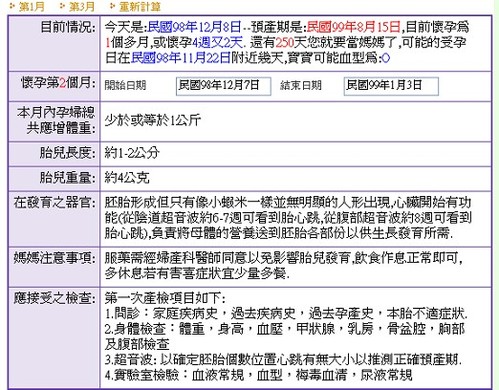Click the 胎兒長度 label cell
Image resolution: width=499 pixels, height=390 pixels.
click(x=54, y=154)
